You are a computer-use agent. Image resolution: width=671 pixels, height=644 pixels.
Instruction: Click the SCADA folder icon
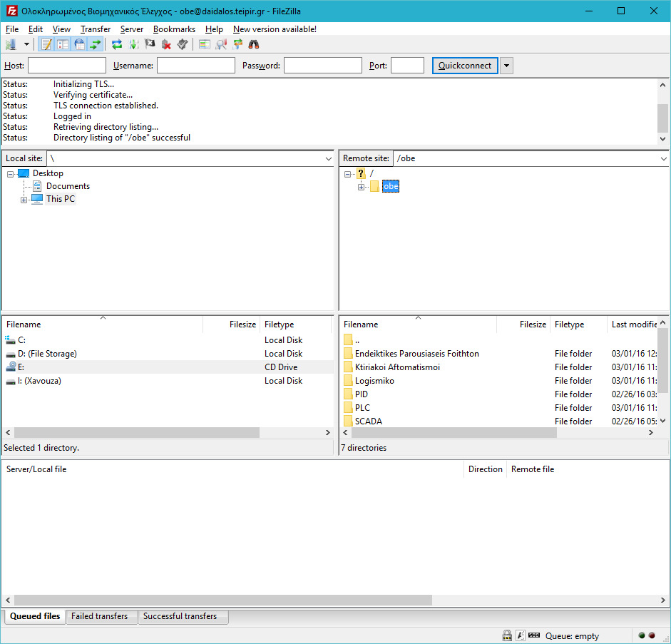pyautogui.click(x=349, y=421)
